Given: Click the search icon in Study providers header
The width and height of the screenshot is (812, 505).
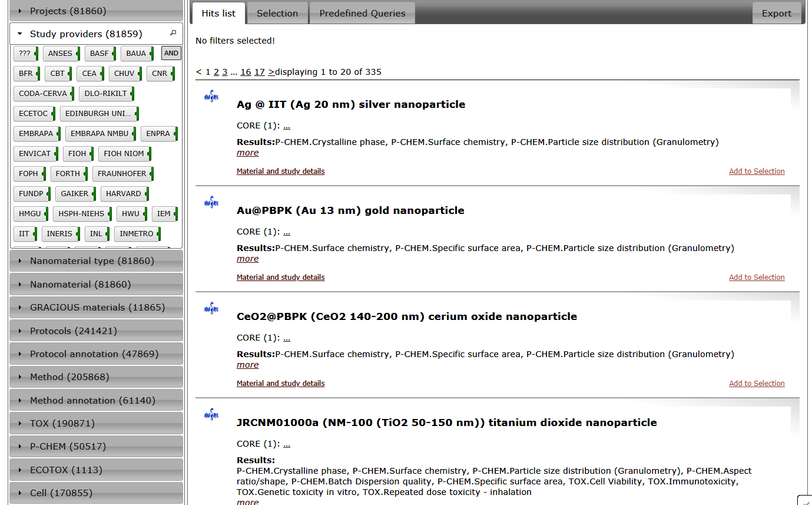Looking at the screenshot, I should click(x=173, y=34).
